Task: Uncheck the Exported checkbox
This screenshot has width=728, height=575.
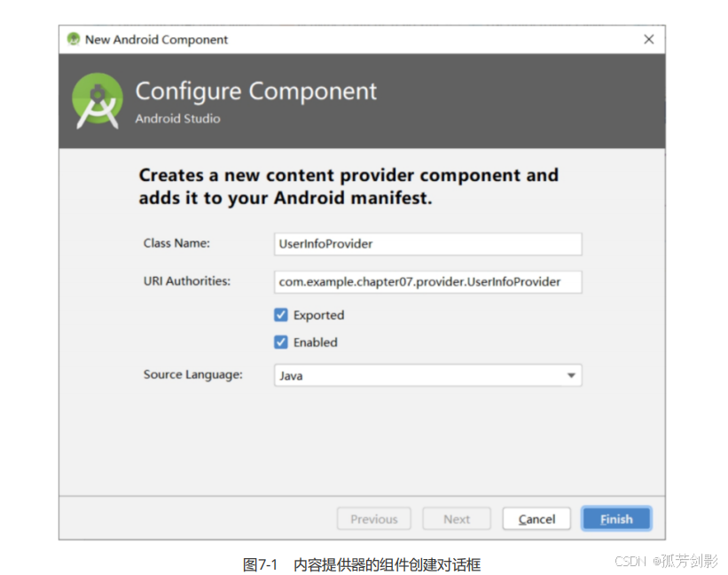Action: pyautogui.click(x=281, y=315)
